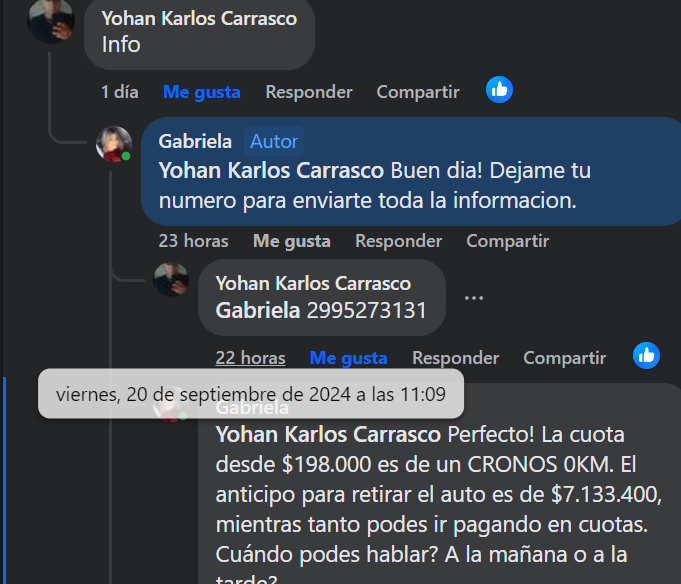The image size is (681, 584).
Task: Toggle "Me gusta" on the "Info" comment
Action: click(202, 92)
